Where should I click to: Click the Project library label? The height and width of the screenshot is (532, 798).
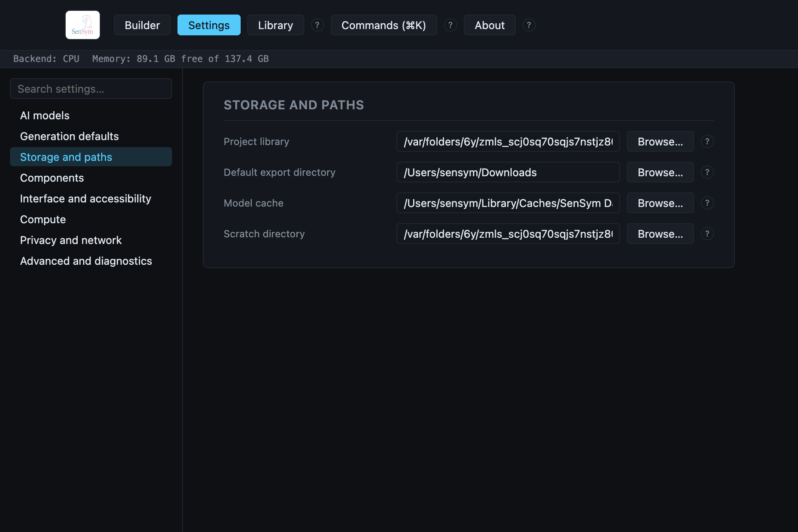coord(256,141)
